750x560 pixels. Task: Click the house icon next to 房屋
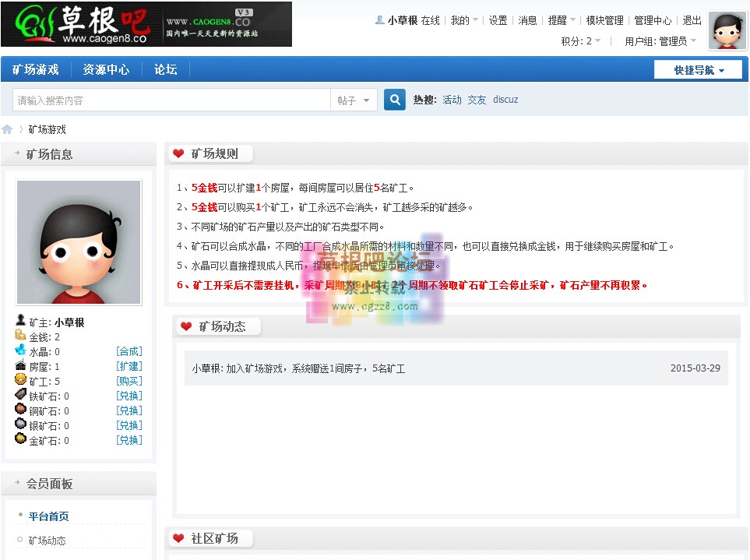coord(21,365)
